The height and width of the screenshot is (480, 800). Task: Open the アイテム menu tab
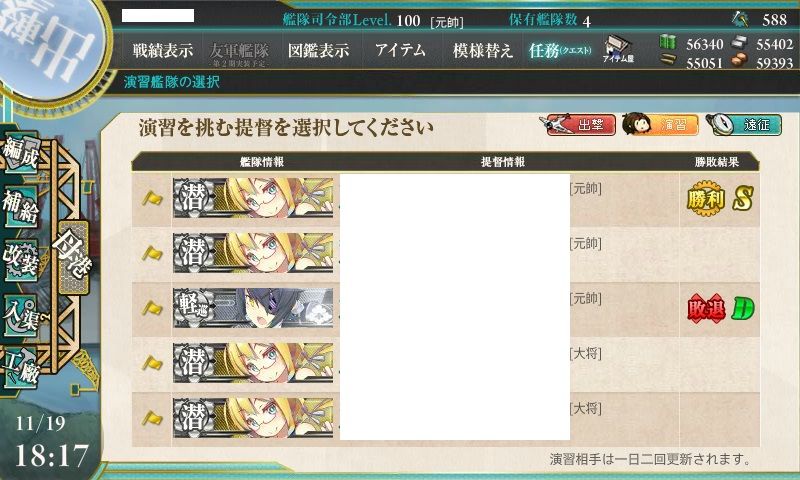coord(401,50)
